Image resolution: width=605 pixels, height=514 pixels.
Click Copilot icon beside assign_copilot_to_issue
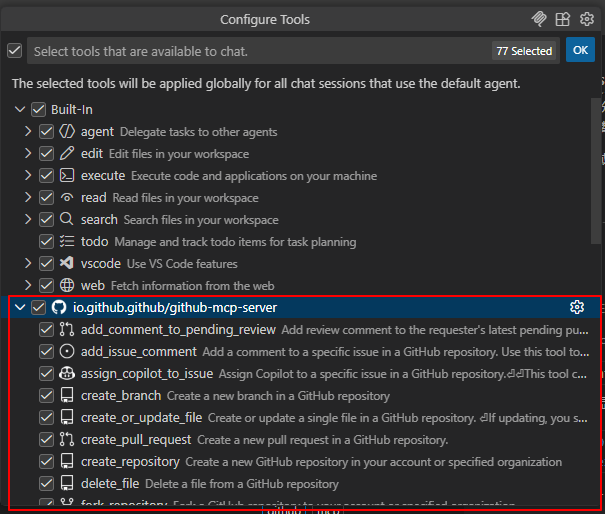pos(67,373)
